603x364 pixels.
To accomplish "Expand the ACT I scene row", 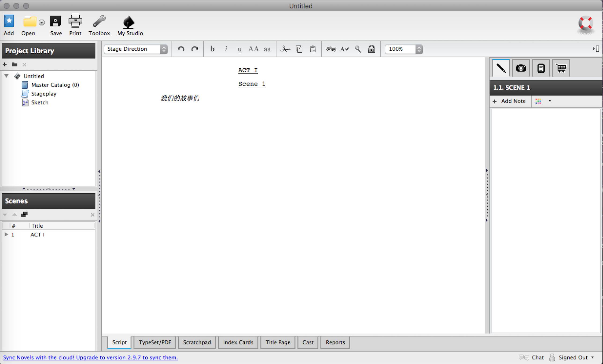I will 6,235.
